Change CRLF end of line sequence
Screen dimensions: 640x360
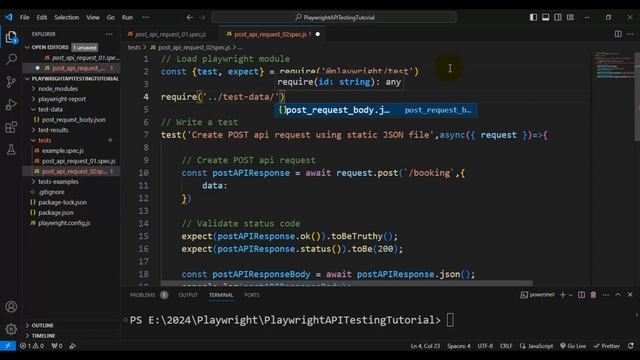[x=506, y=346]
